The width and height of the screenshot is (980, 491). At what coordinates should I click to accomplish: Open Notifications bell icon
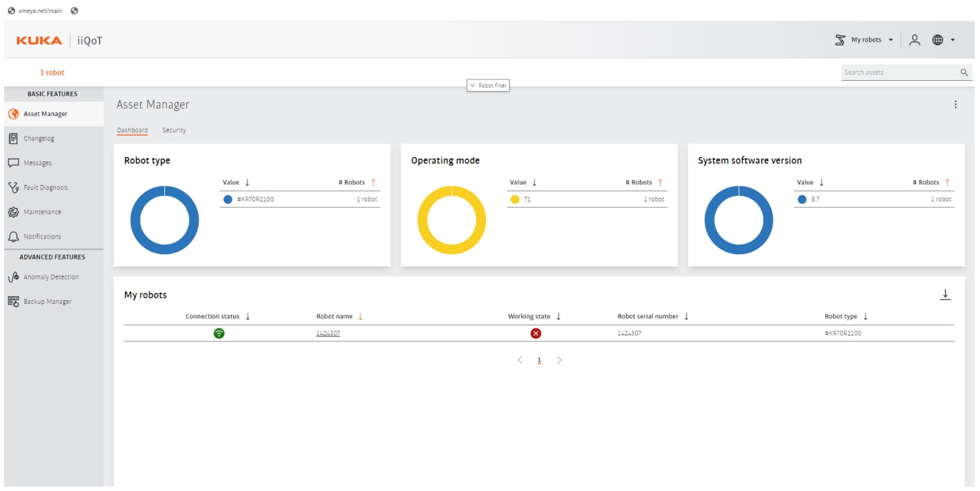pyautogui.click(x=13, y=236)
